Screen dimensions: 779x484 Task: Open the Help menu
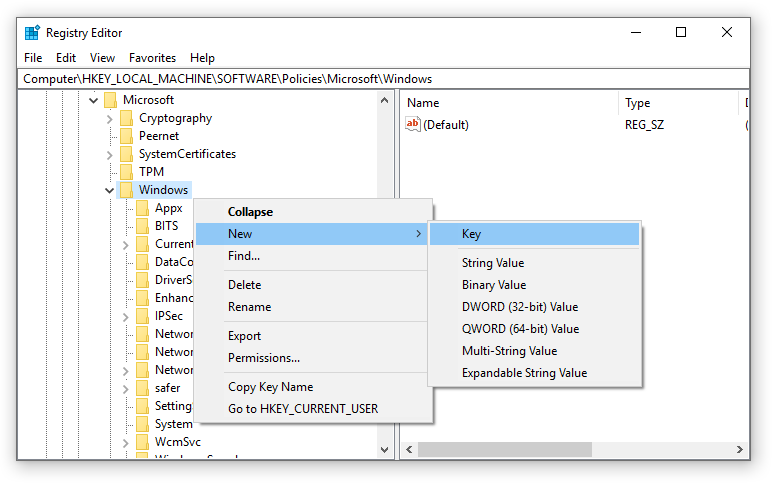tap(202, 58)
